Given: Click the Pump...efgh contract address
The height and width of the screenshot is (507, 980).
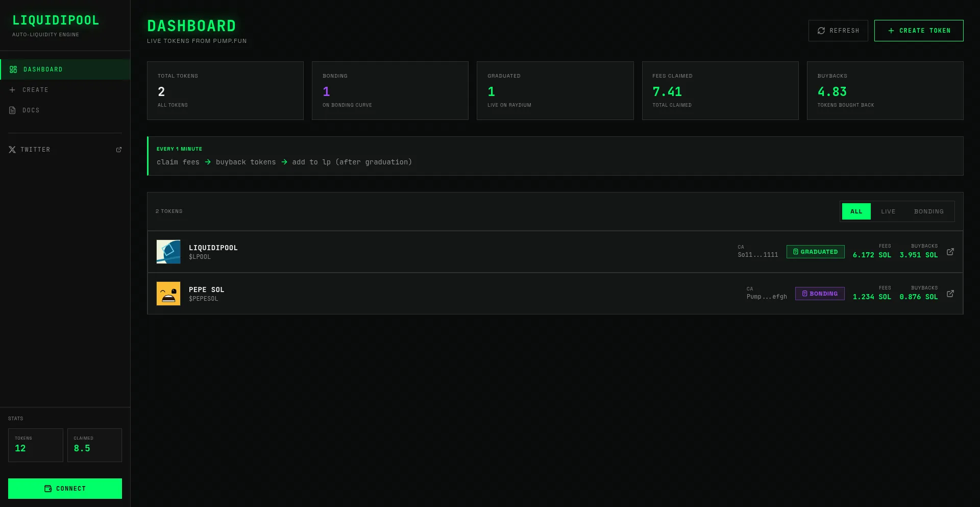Looking at the screenshot, I should click(766, 297).
